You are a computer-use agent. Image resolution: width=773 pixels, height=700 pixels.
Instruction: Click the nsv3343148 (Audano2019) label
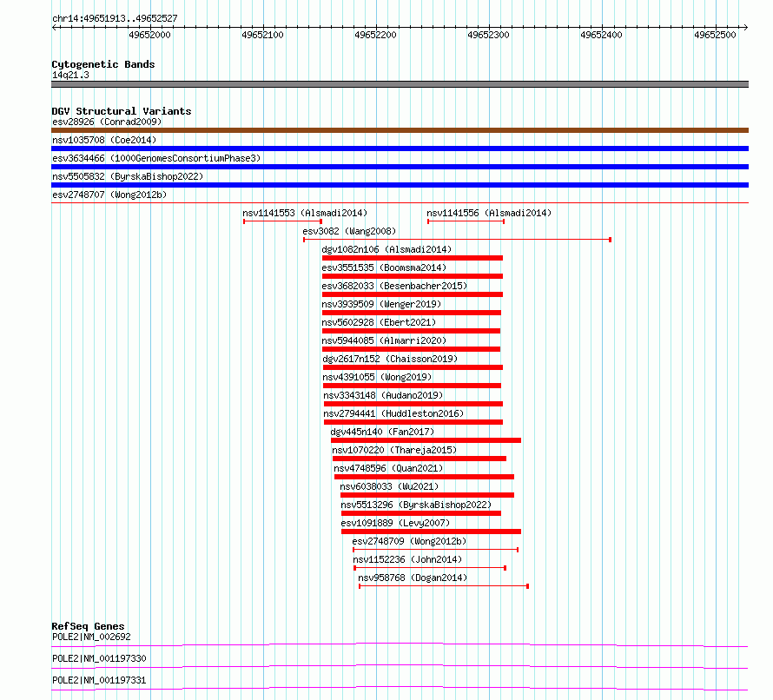pyautogui.click(x=384, y=395)
